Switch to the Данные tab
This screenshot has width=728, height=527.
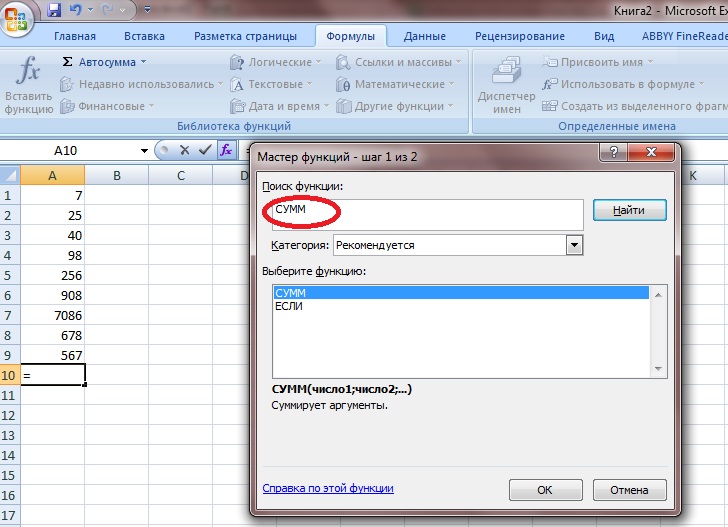[424, 36]
